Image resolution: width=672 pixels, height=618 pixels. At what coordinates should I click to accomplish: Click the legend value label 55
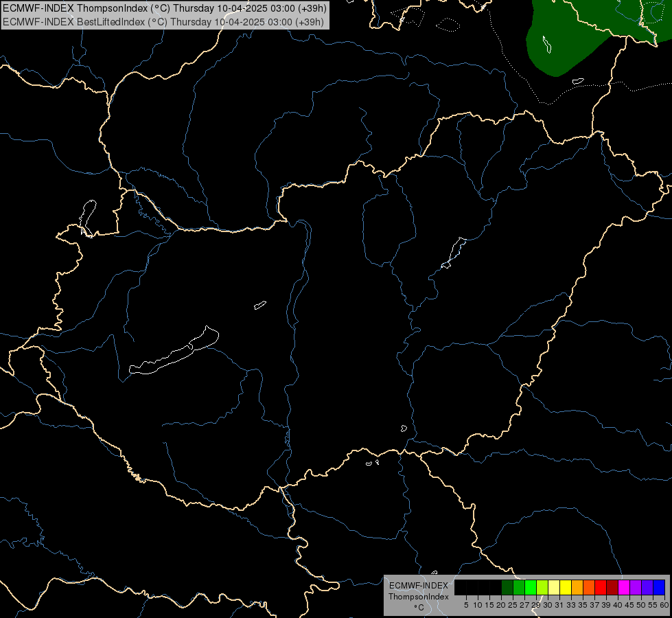(653, 605)
